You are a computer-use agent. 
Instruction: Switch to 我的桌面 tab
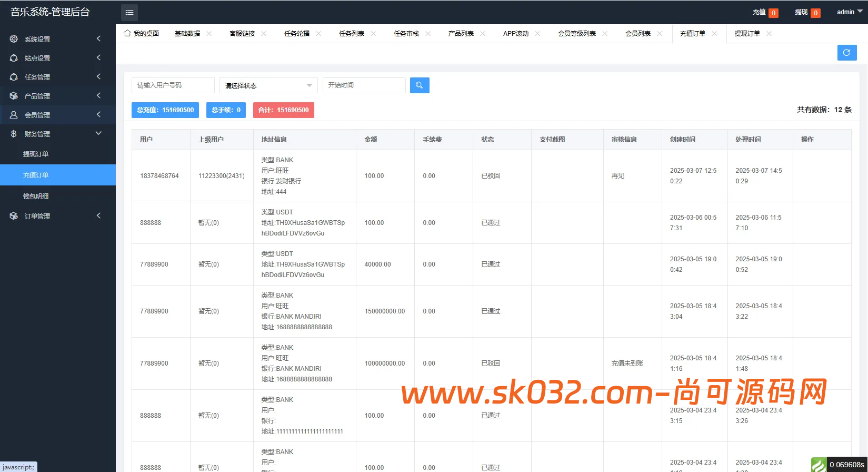(141, 34)
